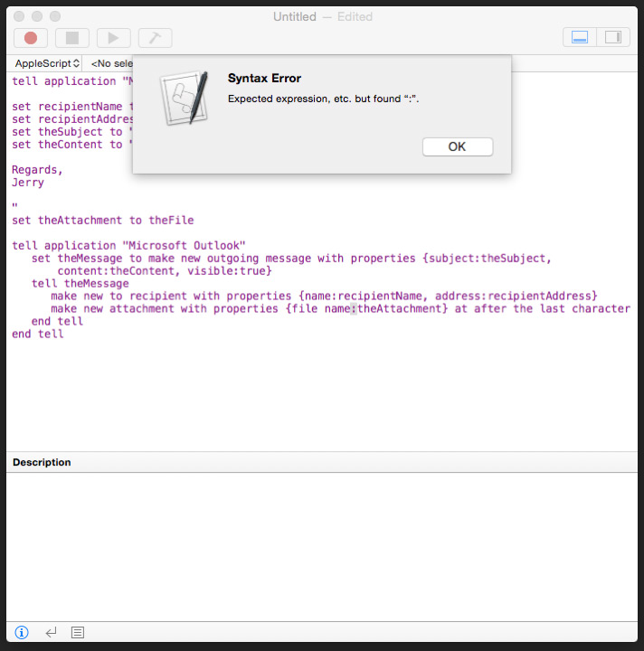This screenshot has height=651, width=644.
Task: Click the Description pane header
Action: [x=322, y=462]
